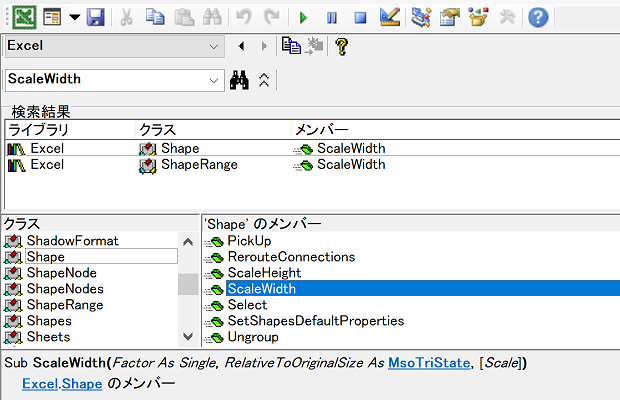The width and height of the screenshot is (620, 400).
Task: Open Project Explorer icon
Action: pyautogui.click(x=421, y=17)
